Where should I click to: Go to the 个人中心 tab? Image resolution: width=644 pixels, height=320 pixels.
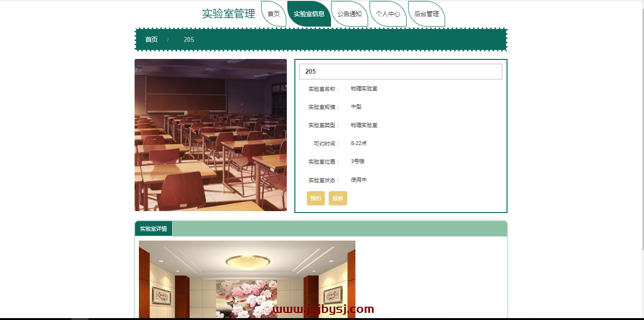click(388, 14)
